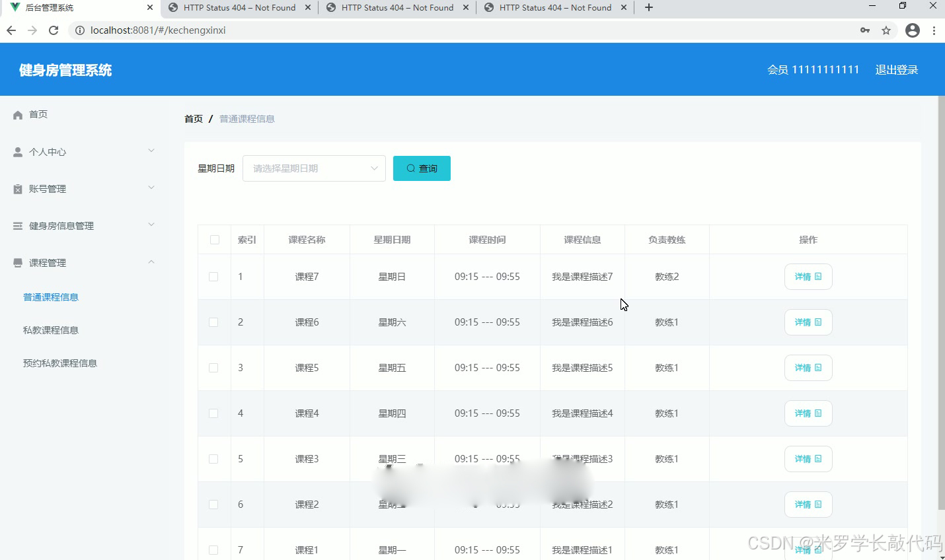Click the magnifier icon inside the 查询 button
Screen dimensions: 945x560
tap(410, 168)
